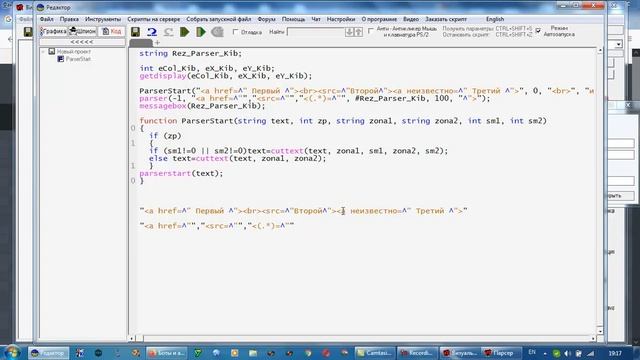Open the Recordi... taskbar button
This screenshot has width=640, height=360.
coord(418,353)
